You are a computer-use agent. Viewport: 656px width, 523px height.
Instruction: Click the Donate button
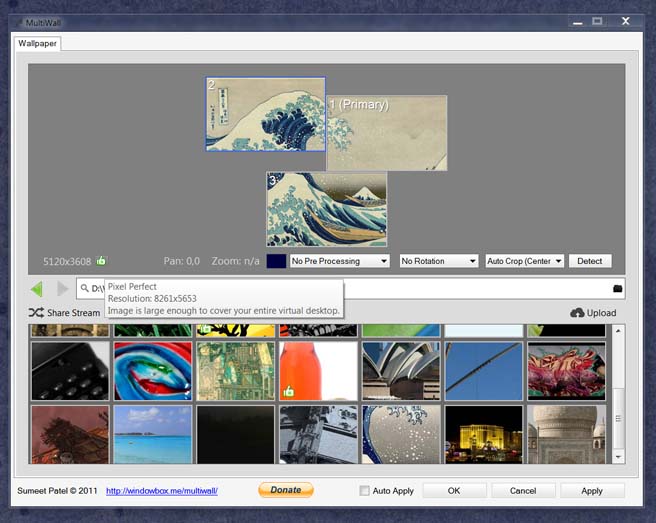(286, 490)
